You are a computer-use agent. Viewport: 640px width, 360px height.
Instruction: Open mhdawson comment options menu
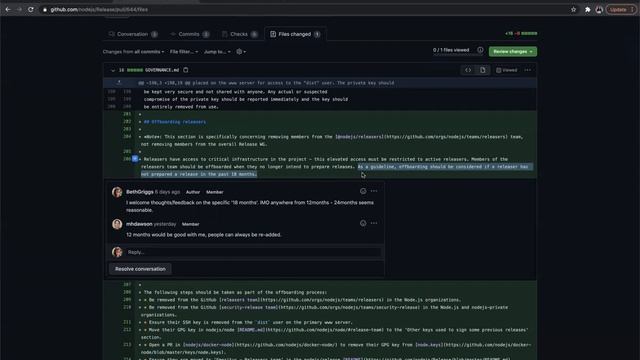tap(374, 223)
